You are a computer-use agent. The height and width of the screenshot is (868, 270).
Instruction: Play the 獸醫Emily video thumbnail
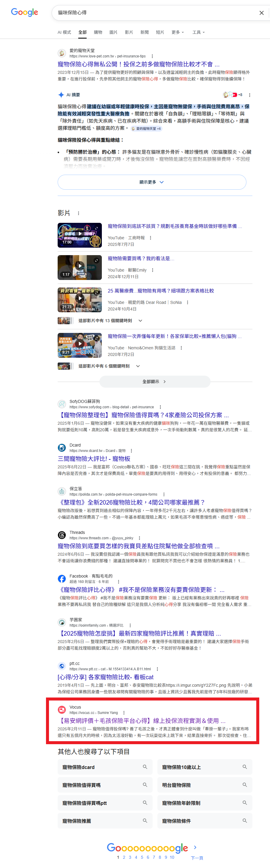(79, 267)
